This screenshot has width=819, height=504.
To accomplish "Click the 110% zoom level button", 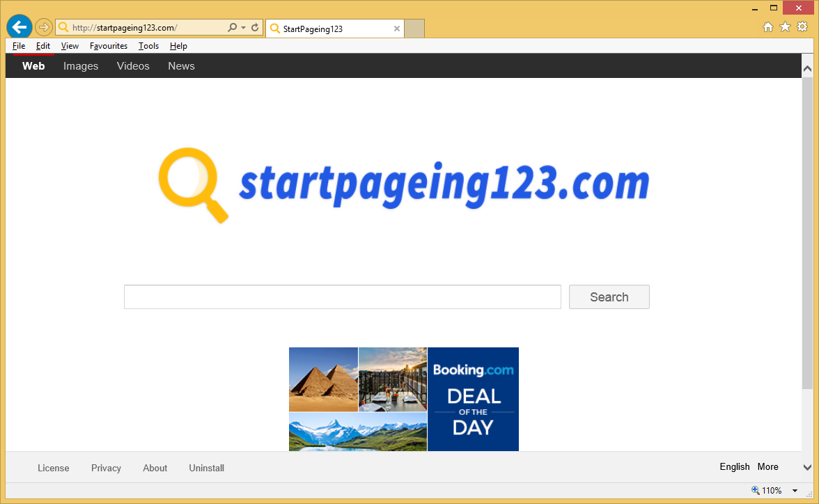I will (767, 490).
